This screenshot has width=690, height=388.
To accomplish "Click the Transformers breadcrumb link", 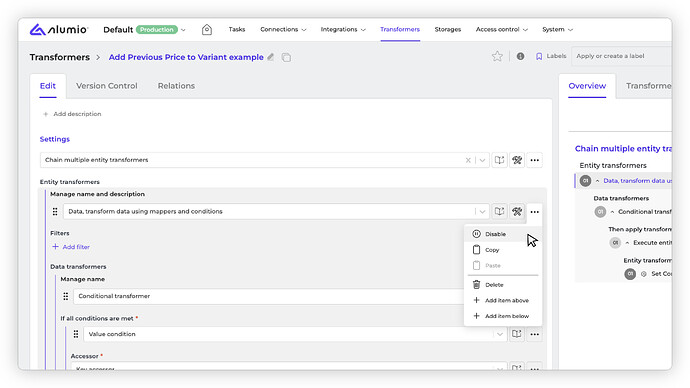I will pyautogui.click(x=59, y=57).
